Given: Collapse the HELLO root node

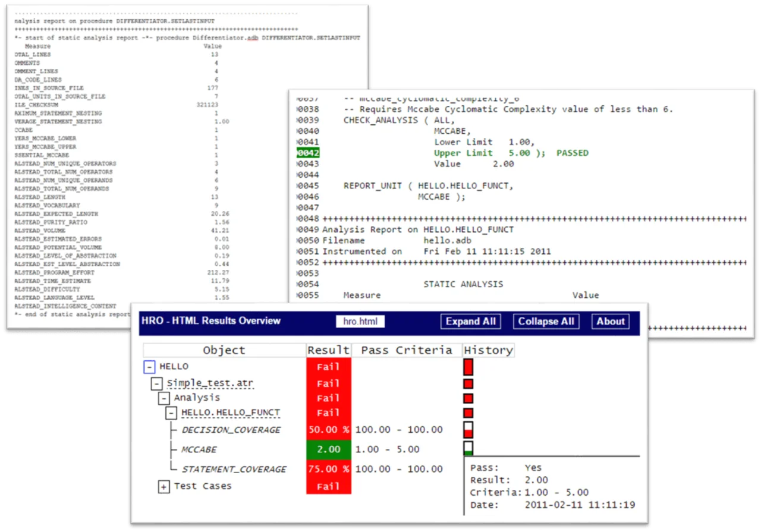Looking at the screenshot, I should point(150,367).
